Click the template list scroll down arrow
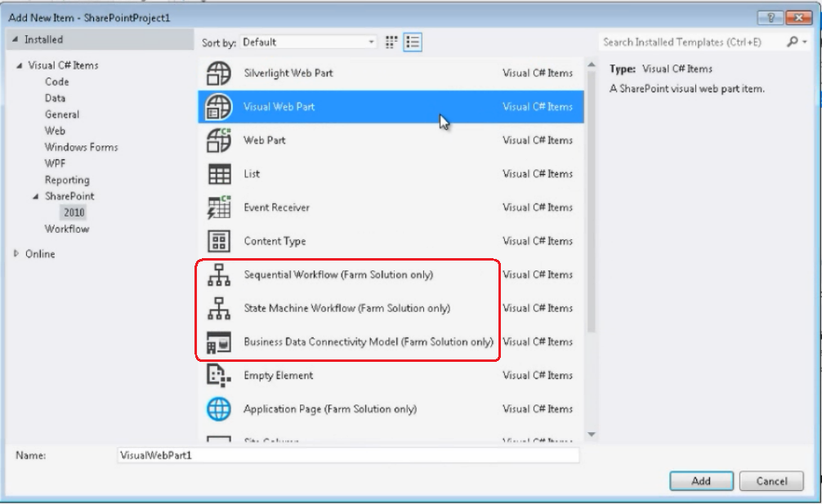The width and height of the screenshot is (822, 504). click(x=592, y=435)
